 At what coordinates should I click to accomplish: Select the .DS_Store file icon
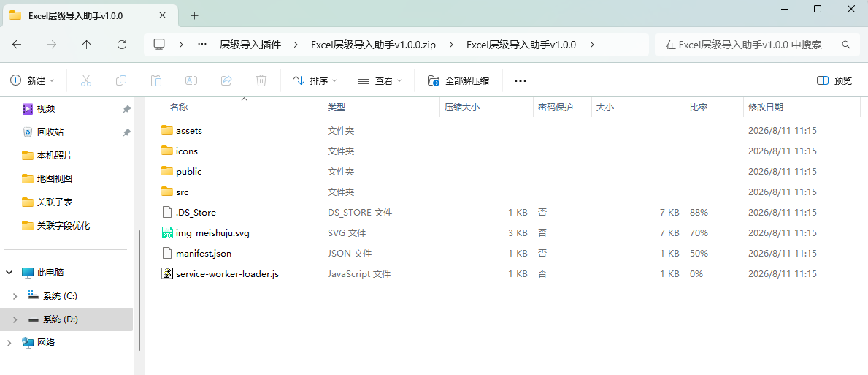167,212
